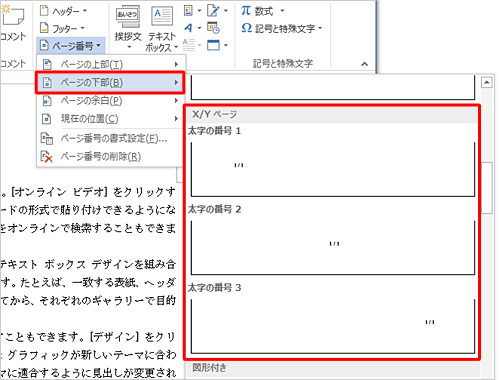Choose ページ番号の削除(R) entry
Screen dimensions: 500x380
click(x=111, y=156)
